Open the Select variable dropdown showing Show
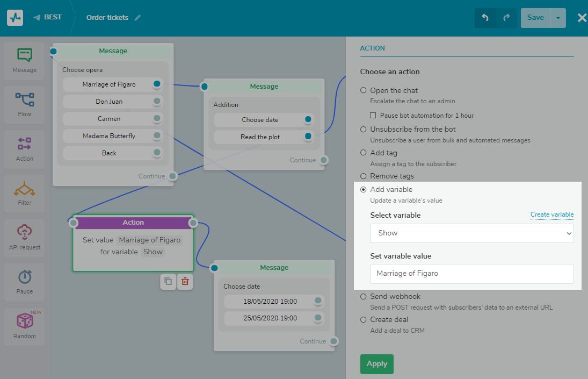 click(471, 233)
